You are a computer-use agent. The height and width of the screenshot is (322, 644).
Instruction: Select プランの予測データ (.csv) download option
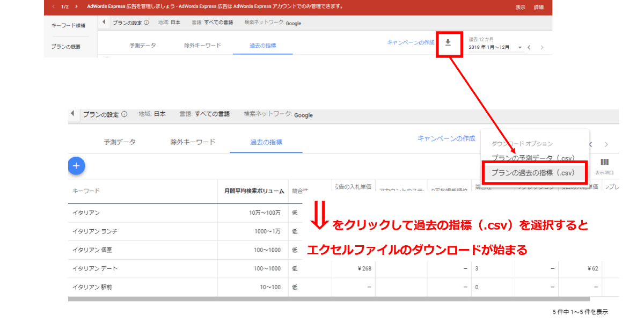pos(533,158)
